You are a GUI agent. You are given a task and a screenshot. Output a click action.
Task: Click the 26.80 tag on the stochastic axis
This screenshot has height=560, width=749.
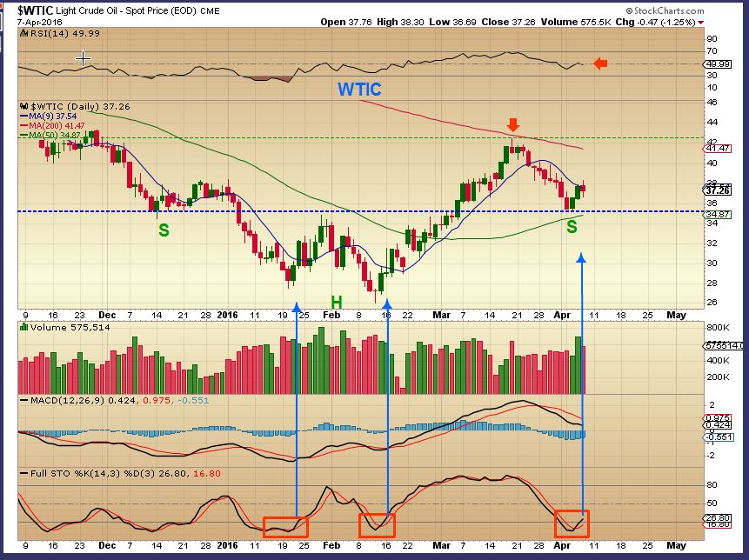(718, 518)
